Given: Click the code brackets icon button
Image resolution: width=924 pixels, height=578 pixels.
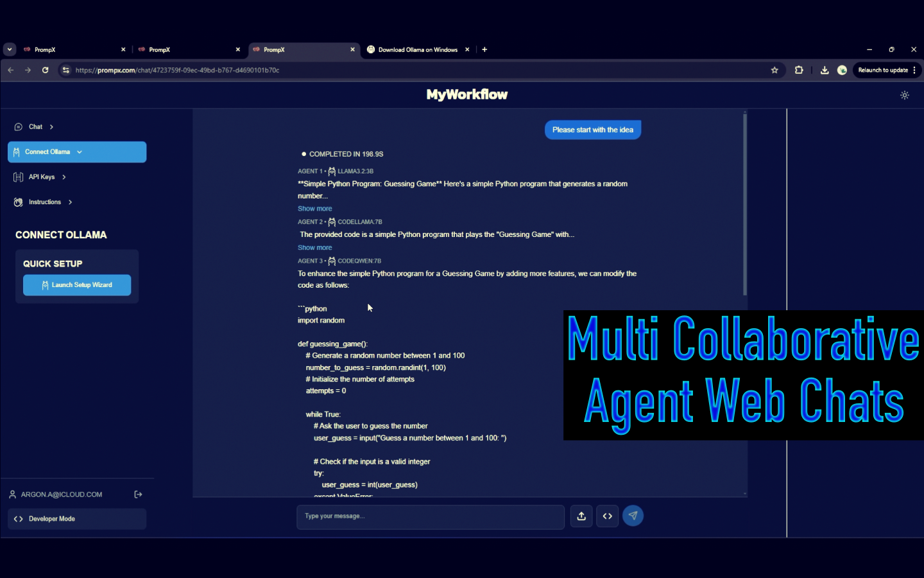Looking at the screenshot, I should click(x=608, y=516).
